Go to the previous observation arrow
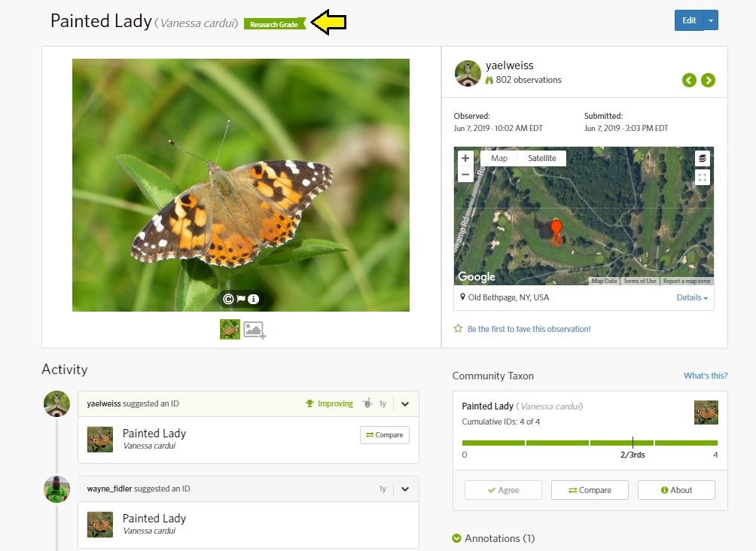This screenshot has width=756, height=551. pyautogui.click(x=689, y=80)
